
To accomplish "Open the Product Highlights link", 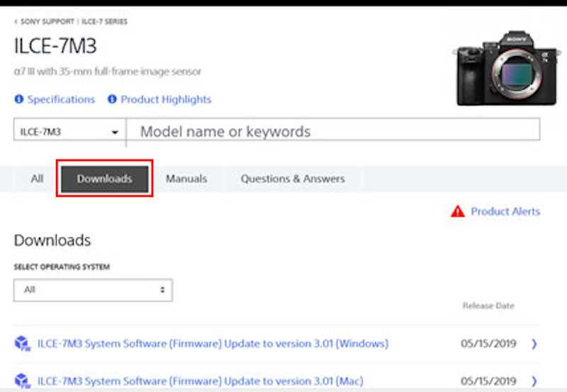I will [166, 99].
